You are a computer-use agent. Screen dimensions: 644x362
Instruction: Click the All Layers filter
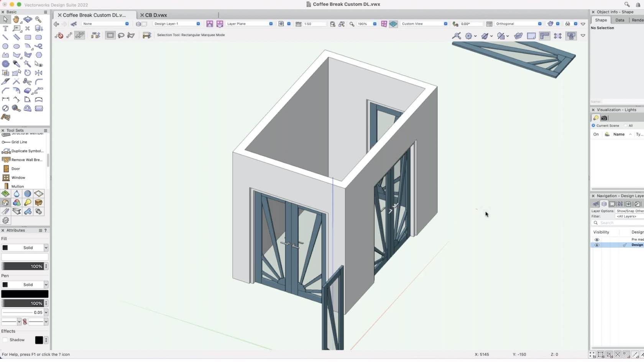tap(627, 216)
